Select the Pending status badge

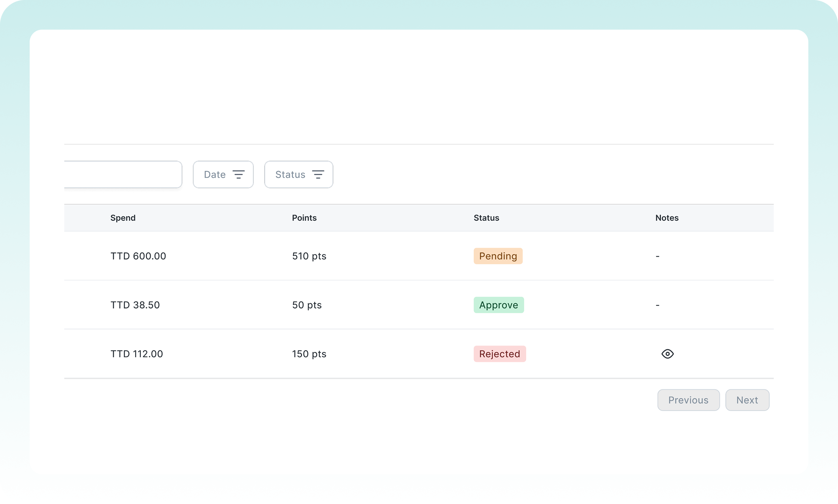(x=498, y=256)
